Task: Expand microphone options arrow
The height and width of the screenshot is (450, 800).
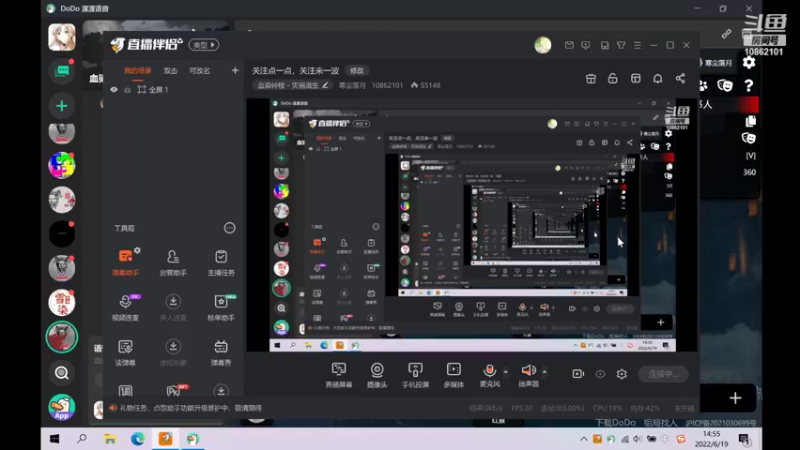Action: tap(506, 371)
